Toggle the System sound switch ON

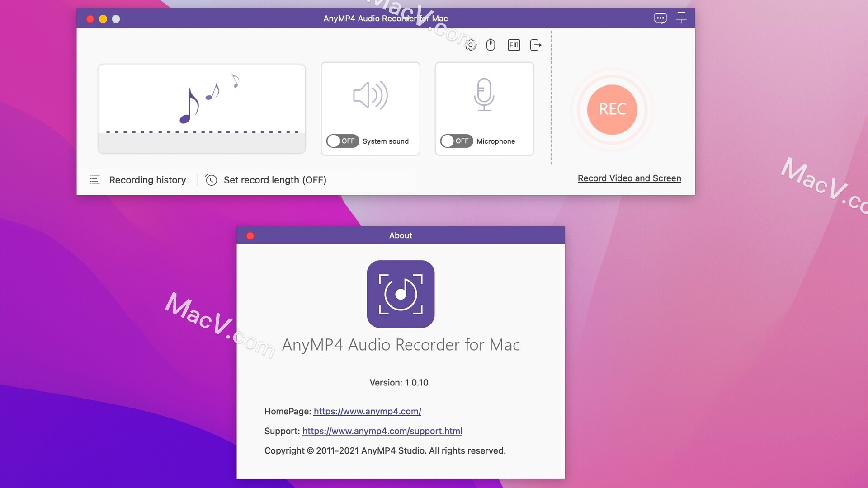pos(343,141)
